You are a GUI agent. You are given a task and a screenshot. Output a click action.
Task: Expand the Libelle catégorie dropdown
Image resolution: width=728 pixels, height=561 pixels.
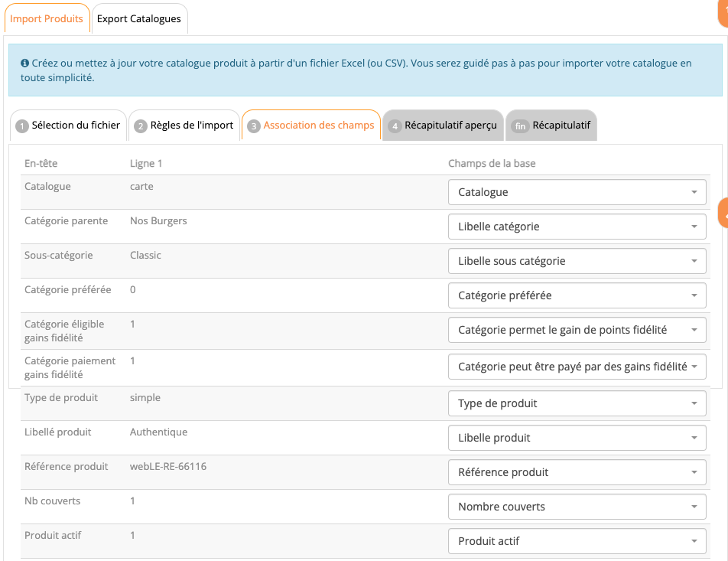coord(577,227)
